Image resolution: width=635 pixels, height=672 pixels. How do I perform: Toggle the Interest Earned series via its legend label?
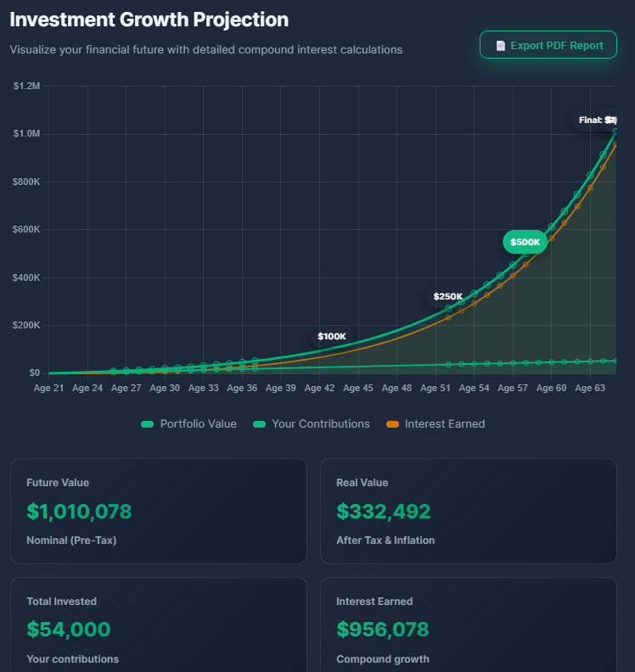click(x=444, y=424)
